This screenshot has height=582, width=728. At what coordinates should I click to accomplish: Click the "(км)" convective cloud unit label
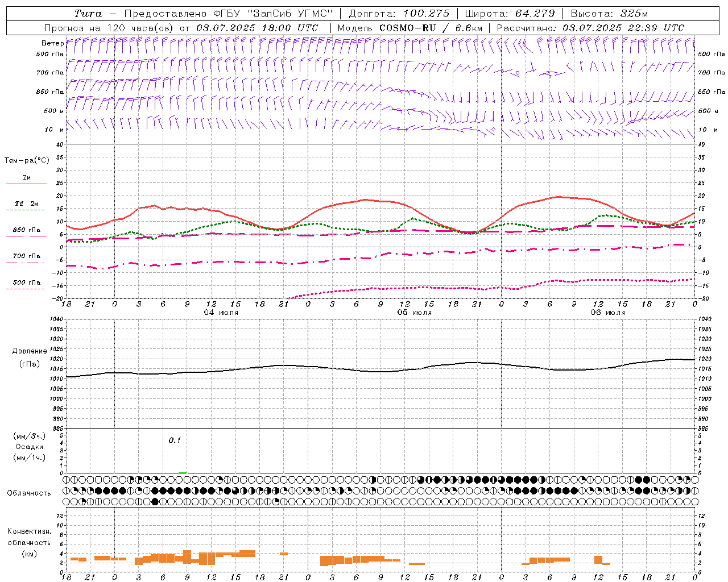pos(29,553)
